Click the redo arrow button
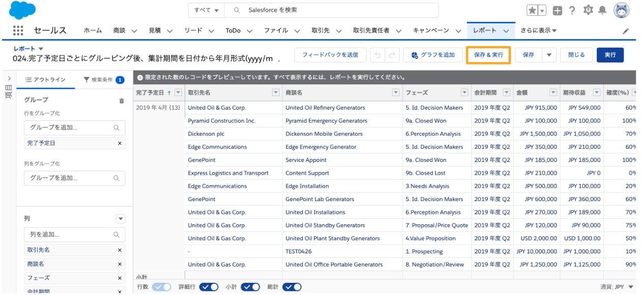Screen dimensions: 644x295 (x=392, y=55)
